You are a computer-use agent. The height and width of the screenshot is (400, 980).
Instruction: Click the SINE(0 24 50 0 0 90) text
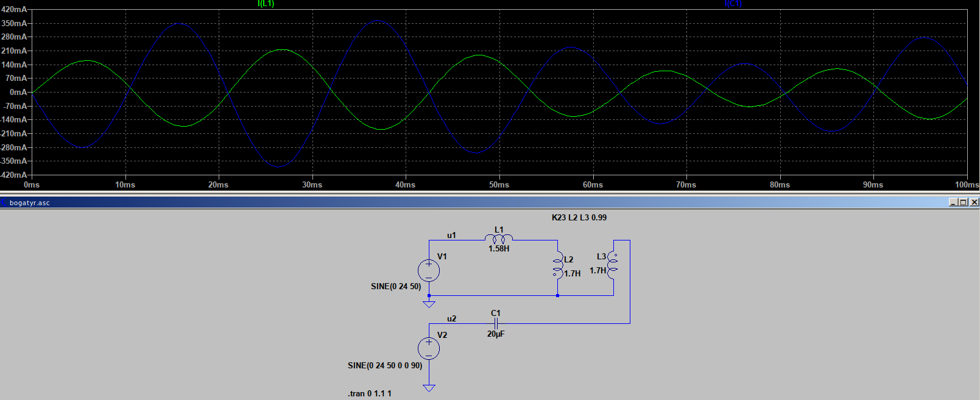coord(385,365)
